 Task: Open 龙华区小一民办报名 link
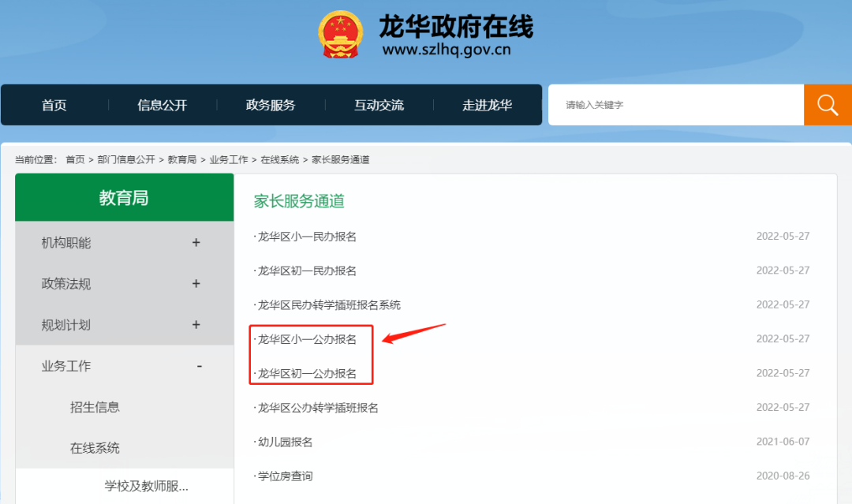[306, 237]
